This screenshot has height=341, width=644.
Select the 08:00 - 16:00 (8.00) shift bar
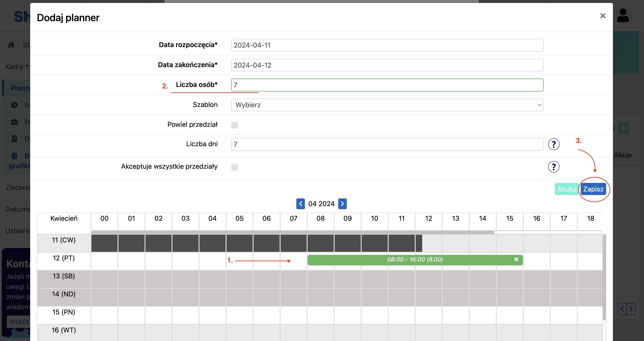point(415,259)
